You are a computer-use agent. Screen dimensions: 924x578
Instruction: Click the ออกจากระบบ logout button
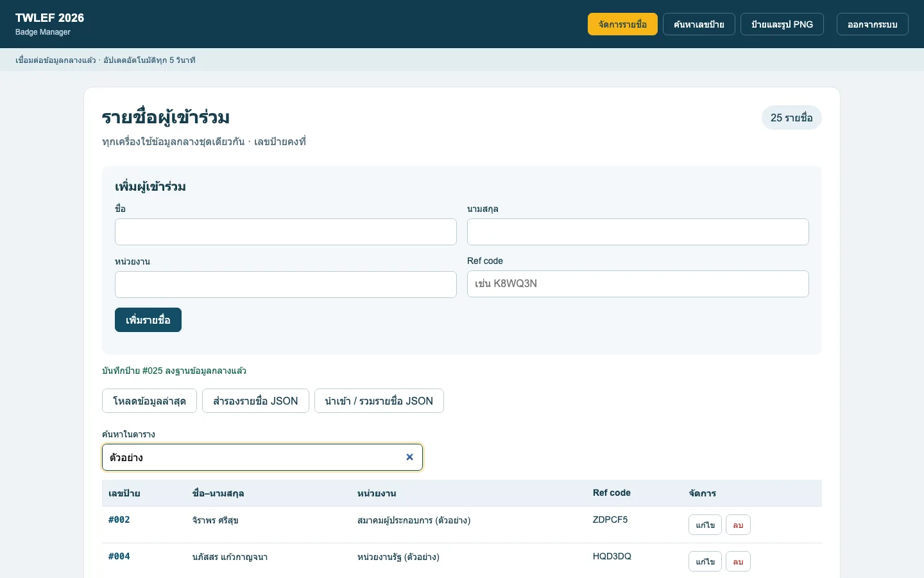(x=873, y=24)
